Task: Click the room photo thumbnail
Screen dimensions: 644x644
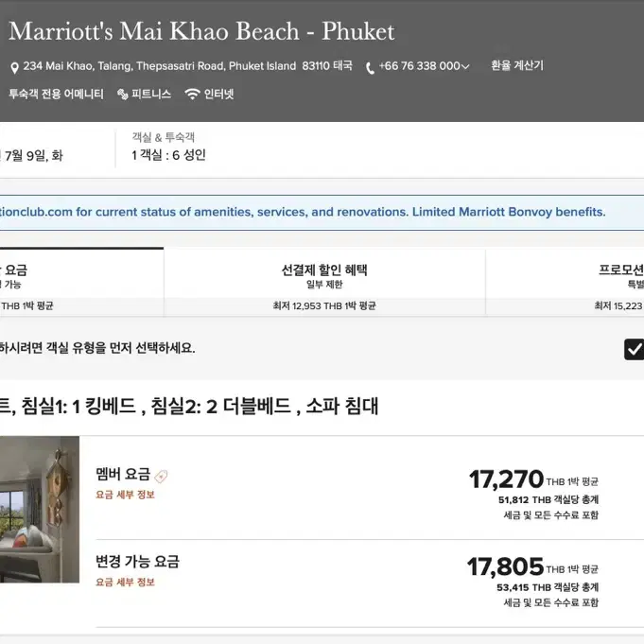Action: point(40,510)
